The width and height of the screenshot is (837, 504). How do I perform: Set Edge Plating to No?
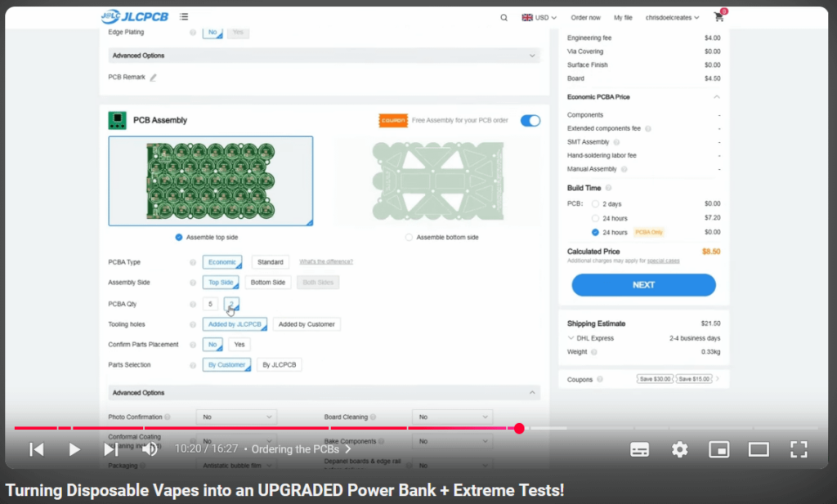213,32
